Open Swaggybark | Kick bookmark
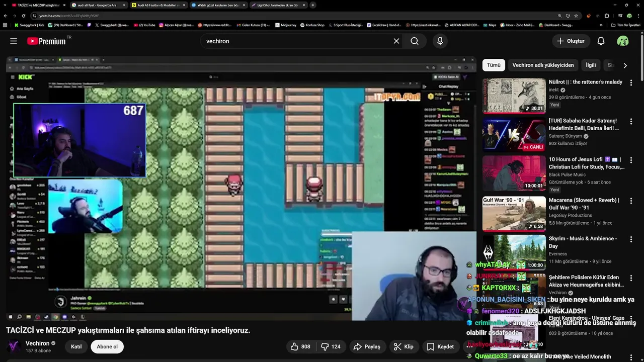 click(30, 25)
